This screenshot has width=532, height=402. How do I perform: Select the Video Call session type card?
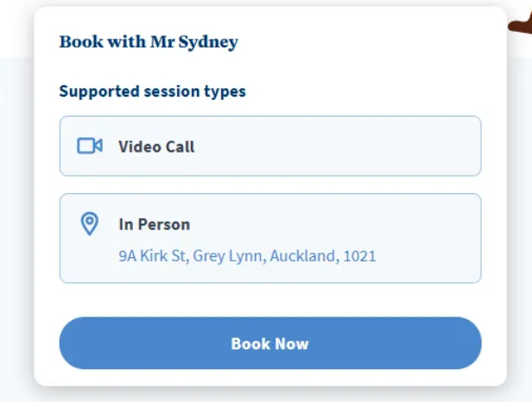(269, 146)
